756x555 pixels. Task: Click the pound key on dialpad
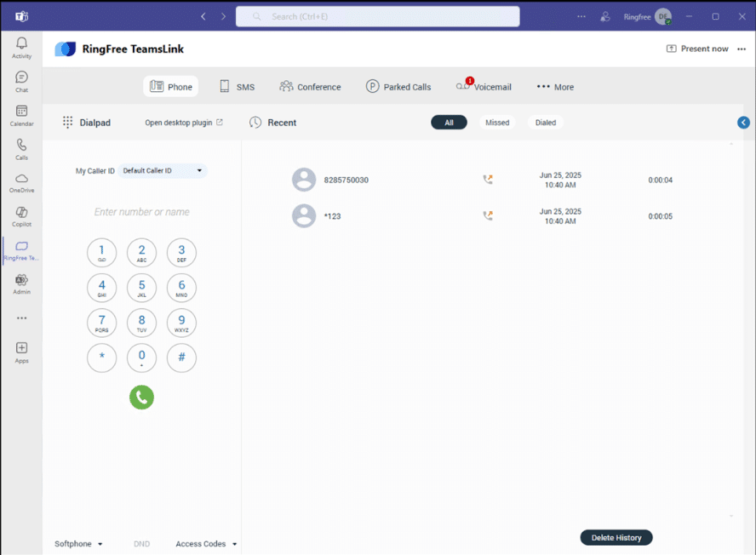pyautogui.click(x=181, y=358)
